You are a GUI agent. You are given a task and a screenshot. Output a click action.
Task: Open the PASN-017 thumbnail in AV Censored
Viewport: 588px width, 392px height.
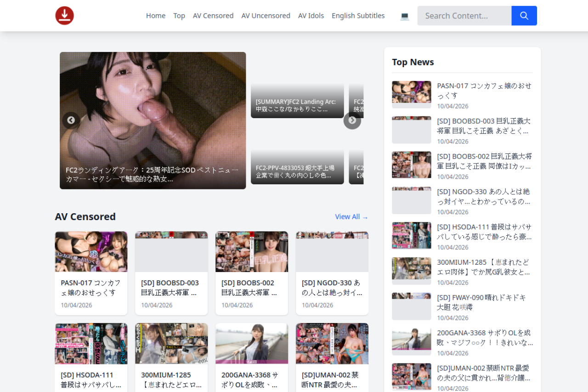pyautogui.click(x=91, y=252)
